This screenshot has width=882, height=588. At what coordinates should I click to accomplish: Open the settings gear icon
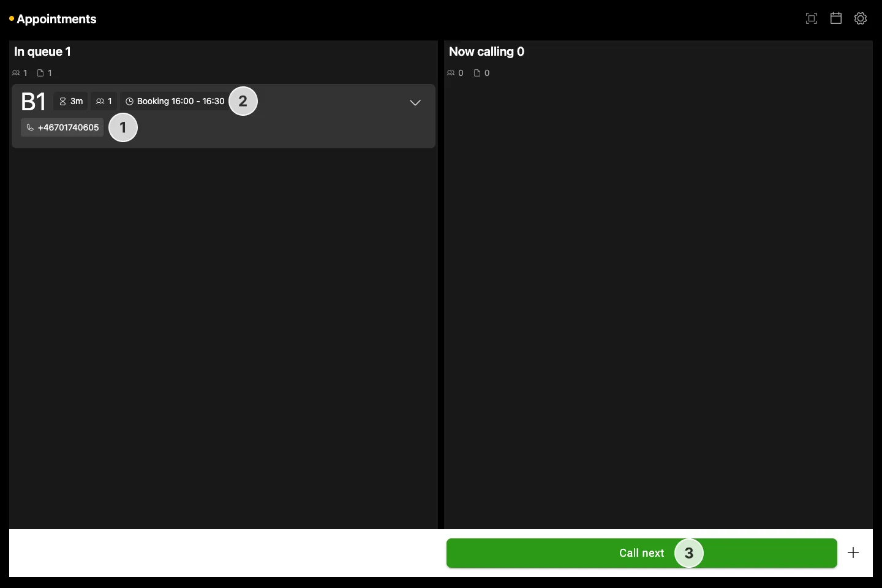tap(861, 18)
